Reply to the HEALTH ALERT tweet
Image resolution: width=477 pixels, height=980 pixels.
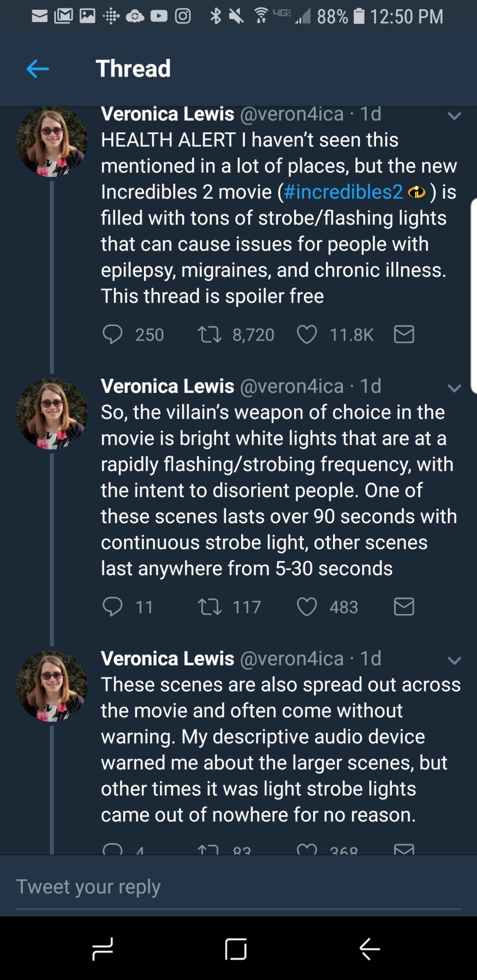[112, 334]
